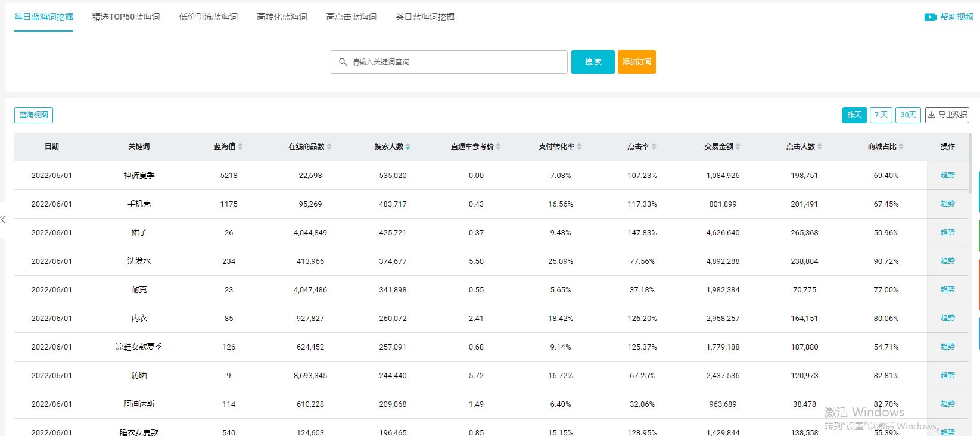
Task: Open 趋势 for 手机壳 row
Action: (x=947, y=204)
